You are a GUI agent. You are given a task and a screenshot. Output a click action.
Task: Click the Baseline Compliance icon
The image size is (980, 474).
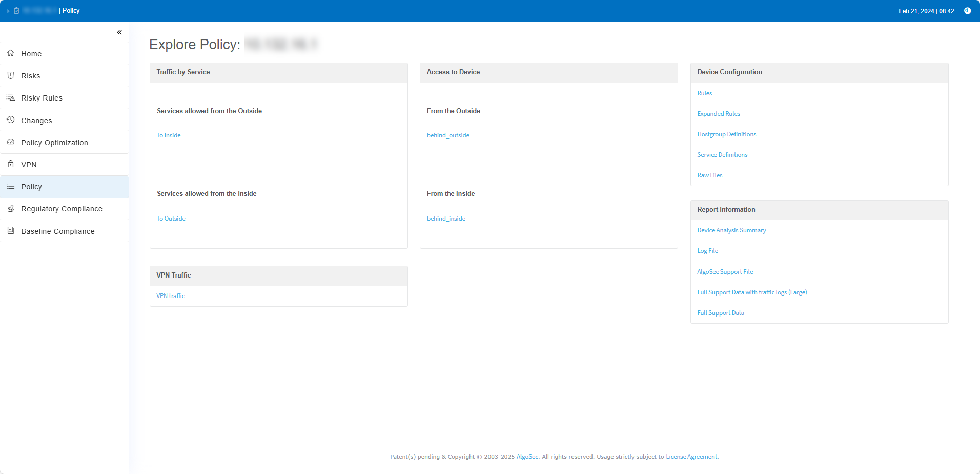click(11, 231)
